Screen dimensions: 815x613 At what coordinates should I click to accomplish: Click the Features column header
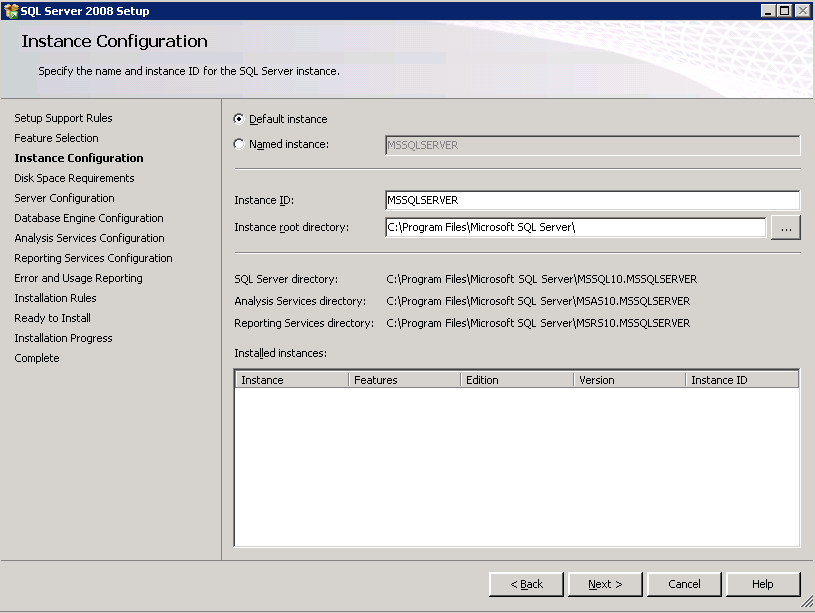coord(400,379)
